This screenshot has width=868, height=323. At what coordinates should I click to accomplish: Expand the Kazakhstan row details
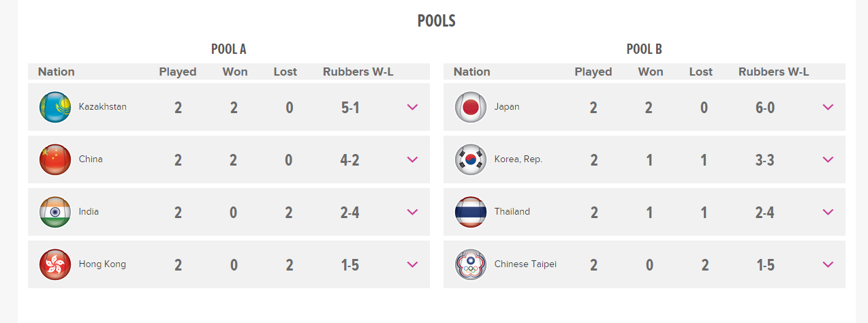[x=412, y=107]
